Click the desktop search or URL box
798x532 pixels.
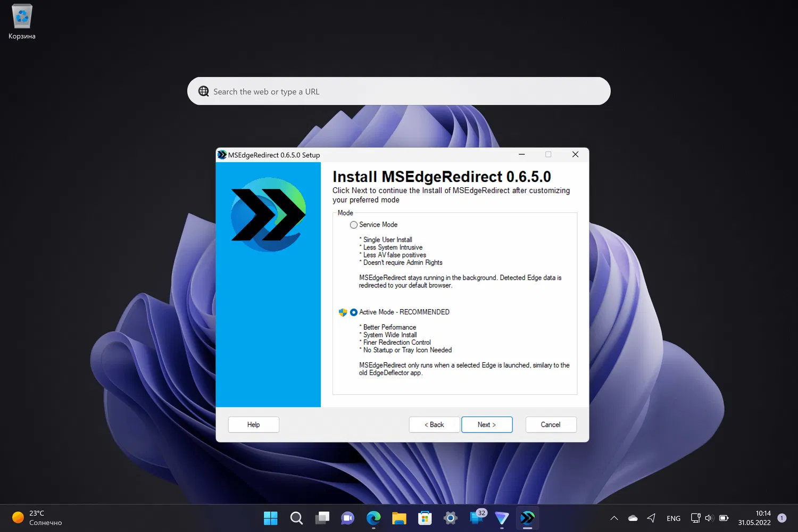pyautogui.click(x=399, y=91)
